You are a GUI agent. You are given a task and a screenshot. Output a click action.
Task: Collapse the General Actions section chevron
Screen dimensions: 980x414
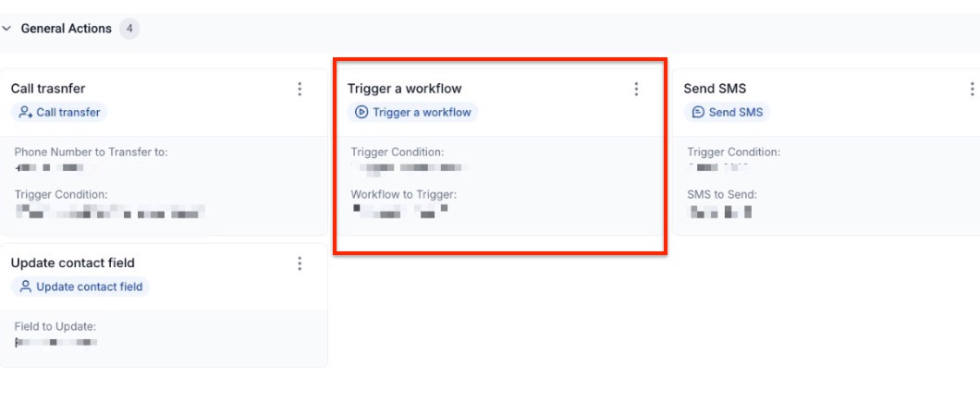[7, 29]
